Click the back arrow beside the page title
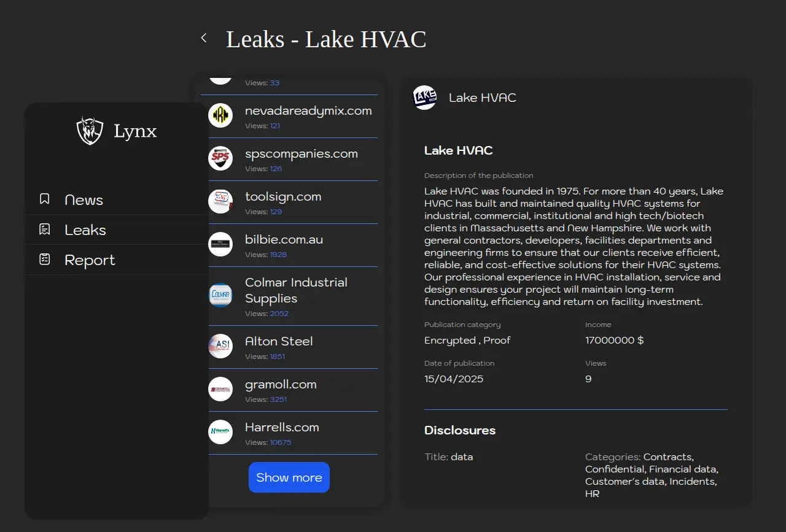Viewport: 786px width, 532px height. (x=204, y=38)
